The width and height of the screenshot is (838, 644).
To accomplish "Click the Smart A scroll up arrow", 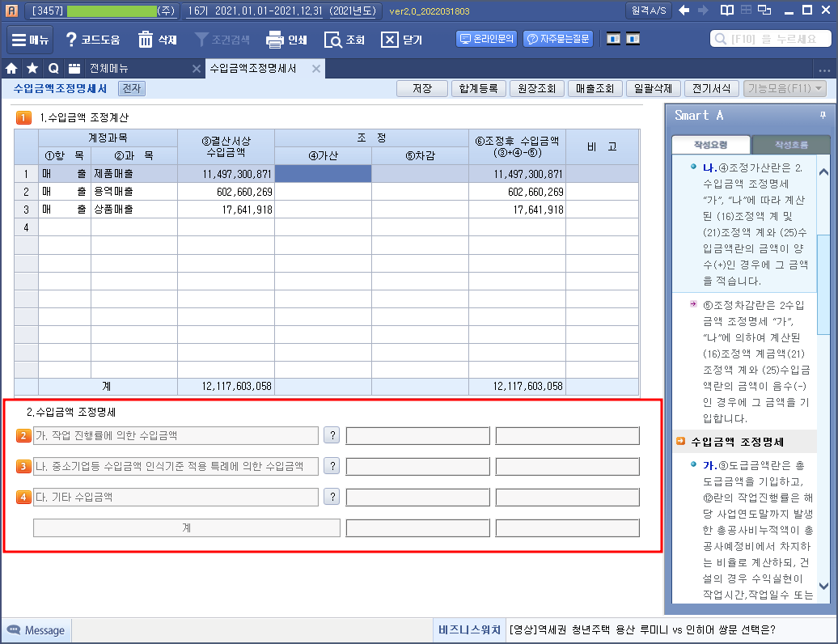I will [x=823, y=172].
